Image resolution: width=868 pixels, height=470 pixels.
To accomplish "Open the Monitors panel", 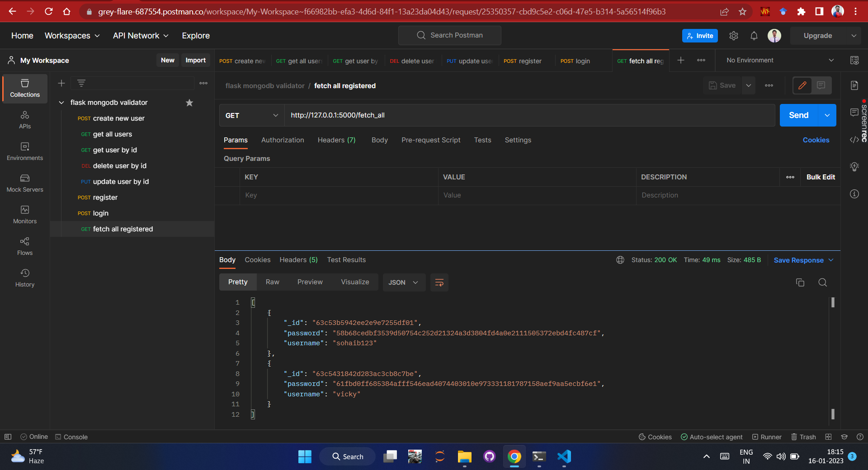I will tap(24, 215).
